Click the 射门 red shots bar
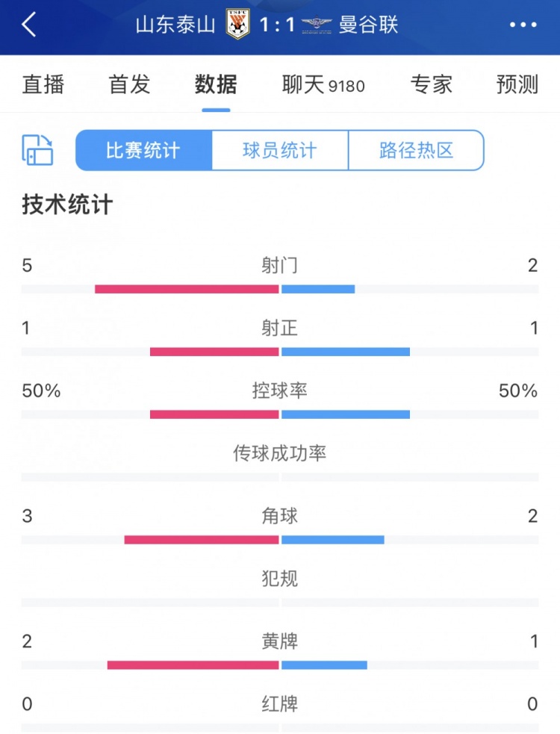 pos(187,289)
